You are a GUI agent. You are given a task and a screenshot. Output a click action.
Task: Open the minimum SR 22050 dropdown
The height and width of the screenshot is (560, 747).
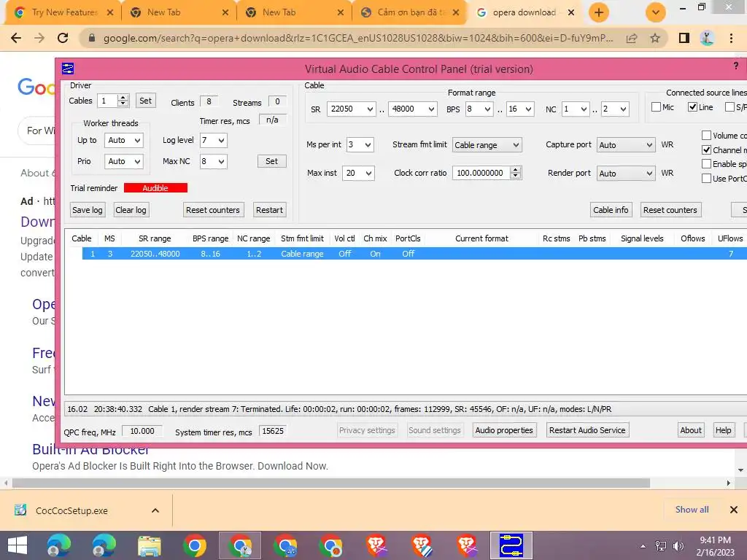(351, 109)
